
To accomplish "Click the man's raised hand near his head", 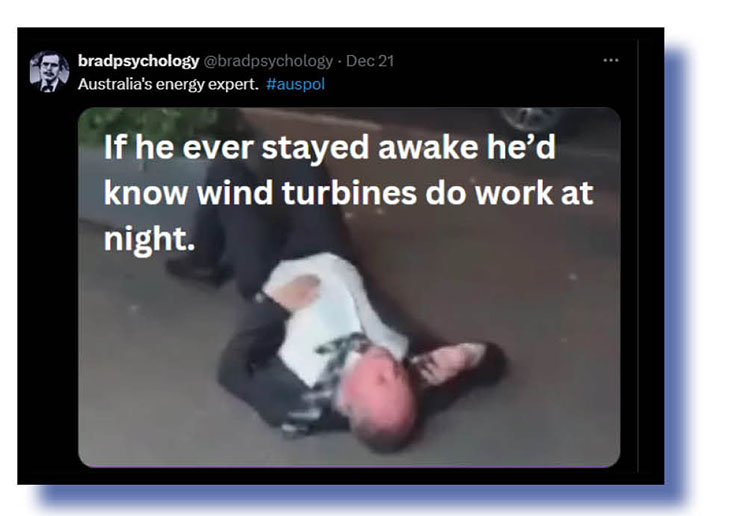I will click(449, 360).
